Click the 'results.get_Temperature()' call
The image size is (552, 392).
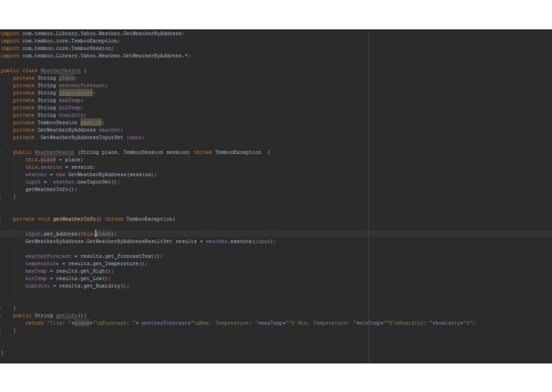click(x=106, y=263)
